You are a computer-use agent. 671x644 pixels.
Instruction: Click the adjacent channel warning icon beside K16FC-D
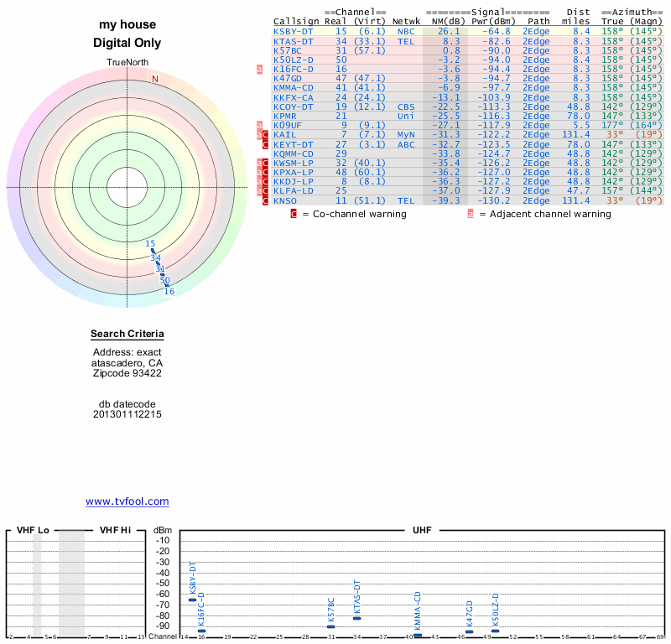[260, 70]
